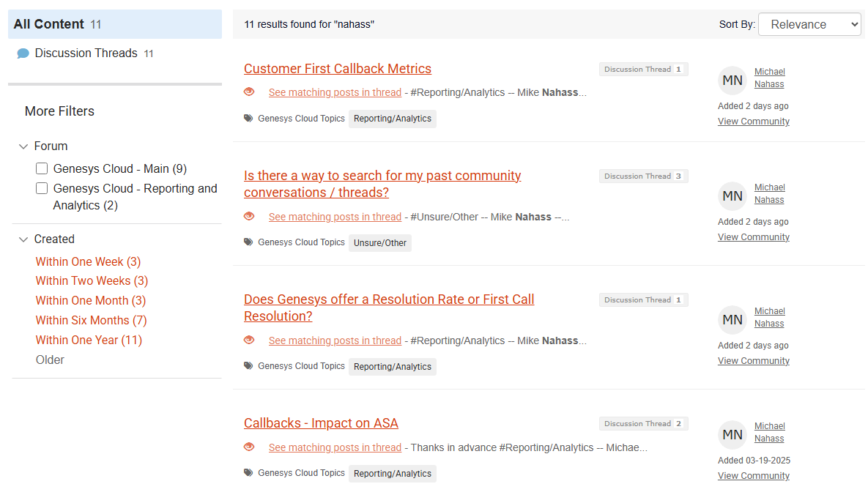Click eye icon under Resolution Rate thread

tap(249, 340)
